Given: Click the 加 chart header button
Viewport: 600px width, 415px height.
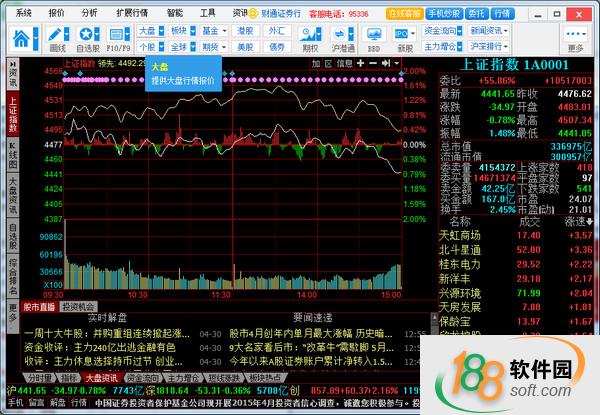Looking at the screenshot, I should pos(316,63).
